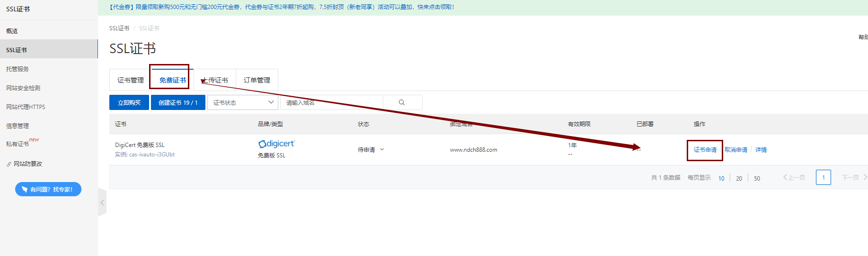This screenshot has width=868, height=256.
Task: Focus the 请输入域名 search field
Action: tap(331, 102)
